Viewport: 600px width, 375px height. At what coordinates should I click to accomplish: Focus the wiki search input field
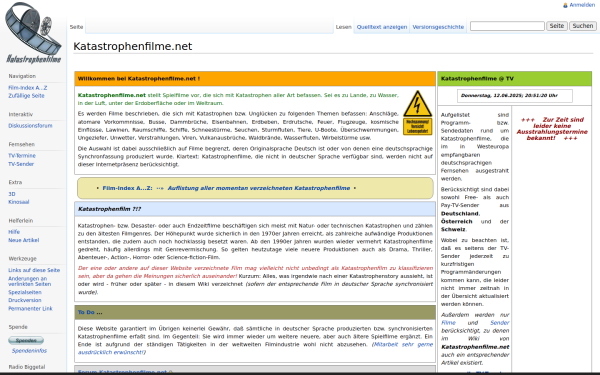[x=507, y=26]
